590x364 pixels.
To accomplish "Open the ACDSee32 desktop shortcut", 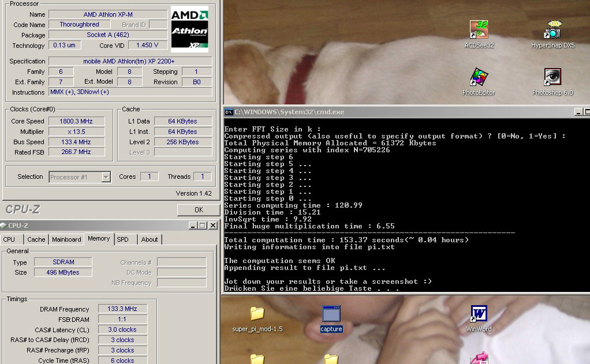I will (x=479, y=34).
